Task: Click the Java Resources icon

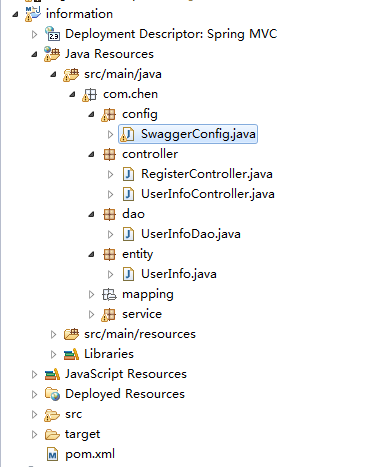Action: pyautogui.click(x=52, y=54)
